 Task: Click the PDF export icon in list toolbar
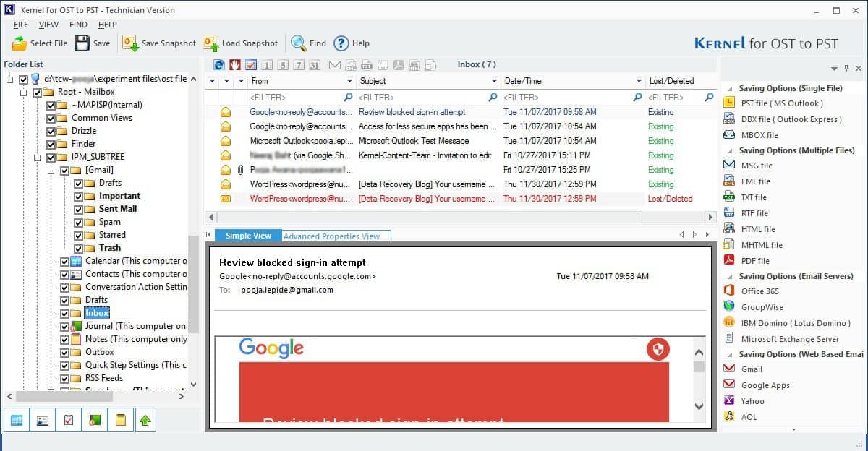pyautogui.click(x=398, y=65)
